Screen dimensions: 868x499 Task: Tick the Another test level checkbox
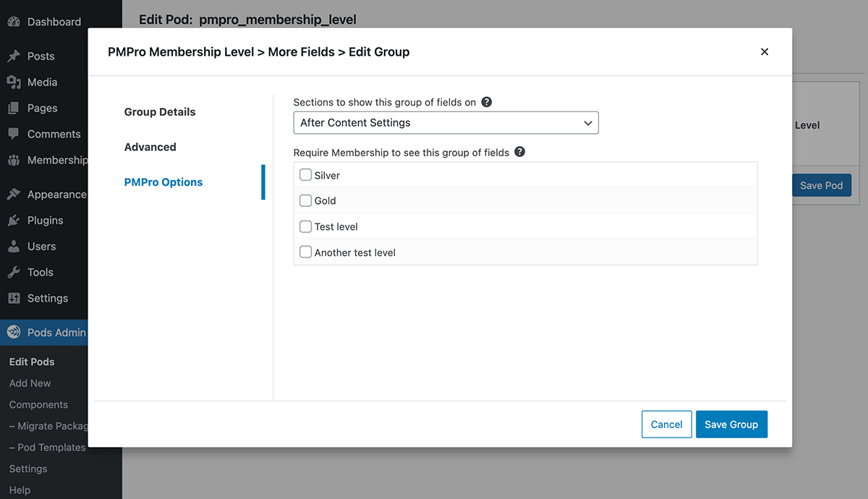305,252
